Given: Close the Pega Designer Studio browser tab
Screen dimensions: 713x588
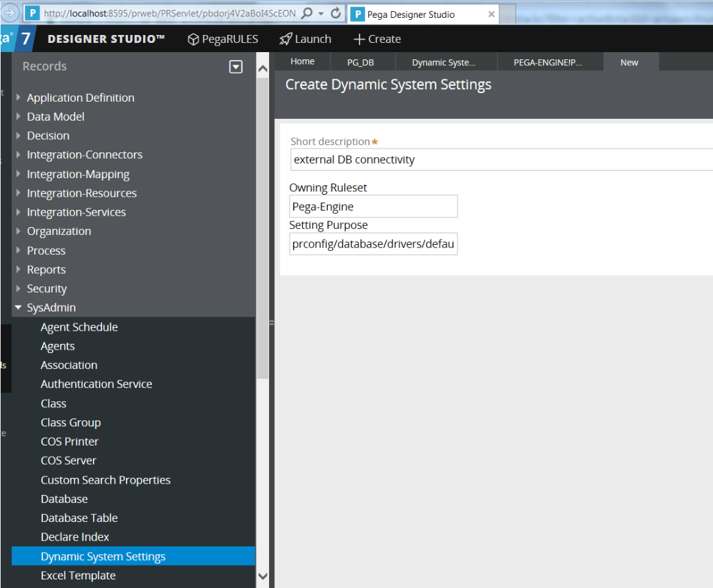Looking at the screenshot, I should coord(491,14).
